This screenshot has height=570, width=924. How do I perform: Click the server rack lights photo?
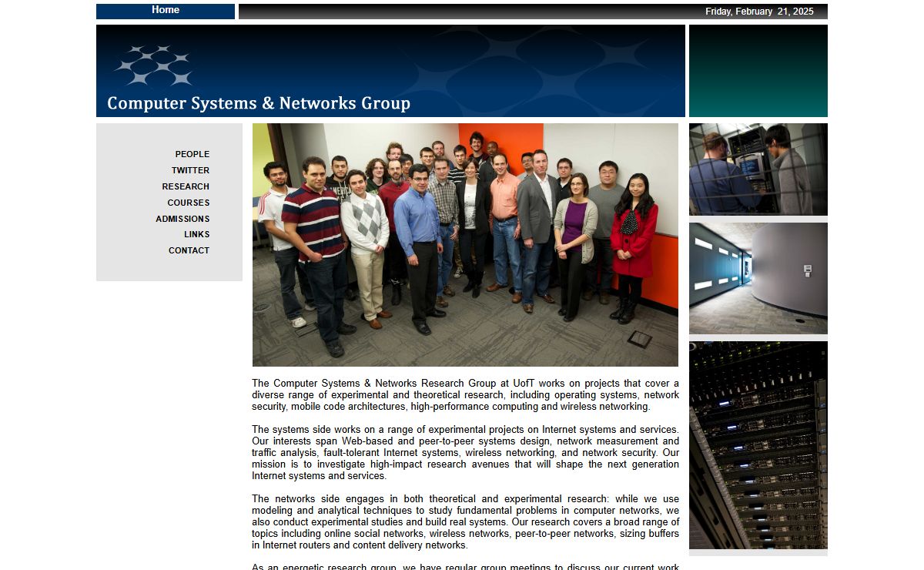758,445
